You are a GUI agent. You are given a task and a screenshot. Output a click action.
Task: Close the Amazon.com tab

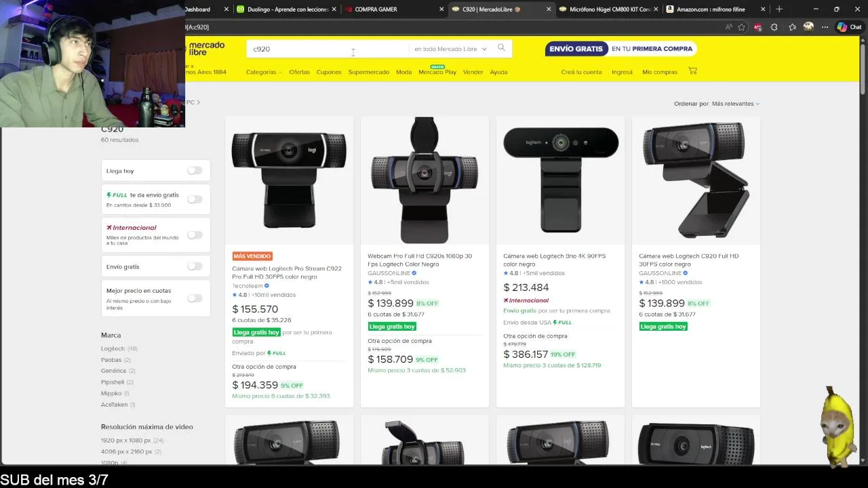pyautogui.click(x=763, y=9)
